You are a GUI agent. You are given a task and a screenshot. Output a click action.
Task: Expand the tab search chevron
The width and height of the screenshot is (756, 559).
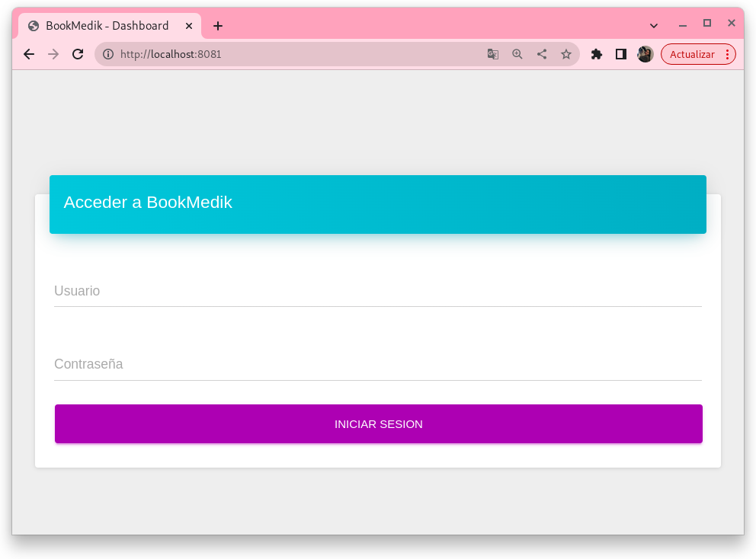pyautogui.click(x=654, y=26)
